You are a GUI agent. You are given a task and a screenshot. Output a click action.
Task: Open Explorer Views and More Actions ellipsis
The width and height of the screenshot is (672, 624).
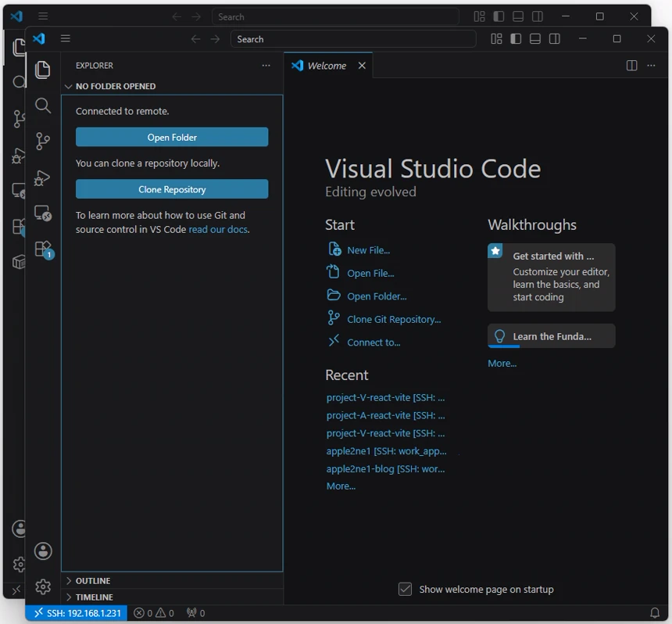[x=266, y=66]
